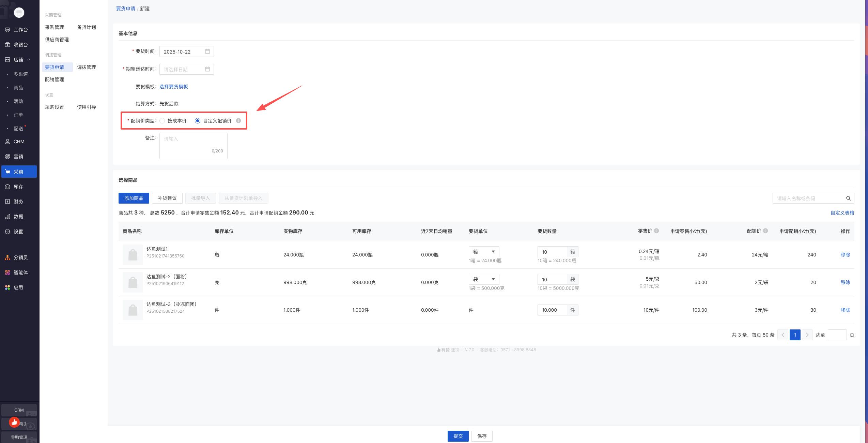This screenshot has height=443, width=868.
Task: Click the help icon next to 零售价 header
Action: 656,231
